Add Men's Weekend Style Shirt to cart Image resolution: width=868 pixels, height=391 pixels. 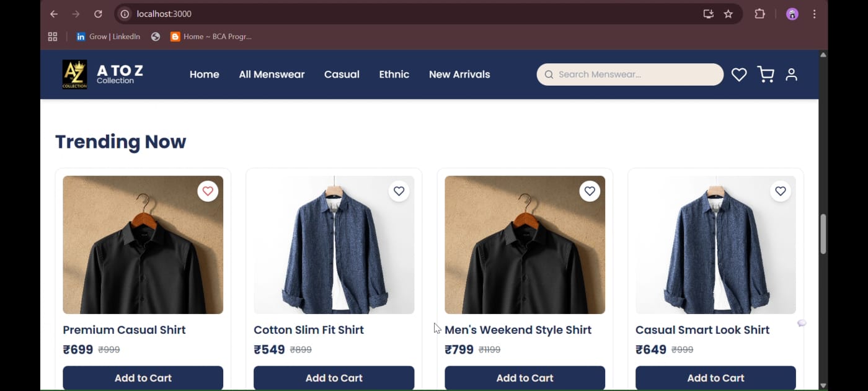click(x=525, y=378)
